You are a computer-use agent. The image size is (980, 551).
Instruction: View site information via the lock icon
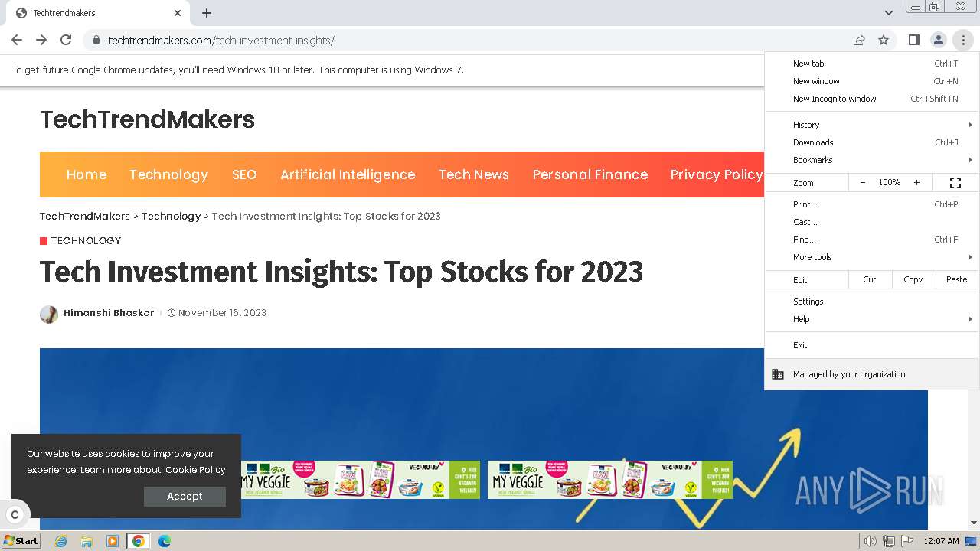[x=96, y=40]
